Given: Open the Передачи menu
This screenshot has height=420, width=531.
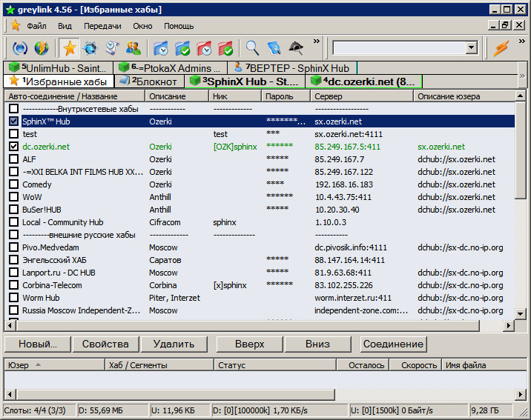Looking at the screenshot, I should [102, 26].
